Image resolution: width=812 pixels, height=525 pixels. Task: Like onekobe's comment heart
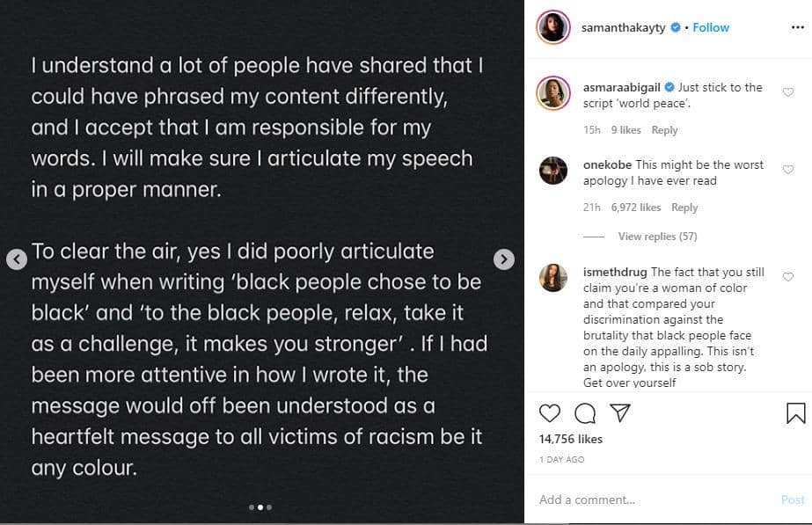tap(788, 170)
